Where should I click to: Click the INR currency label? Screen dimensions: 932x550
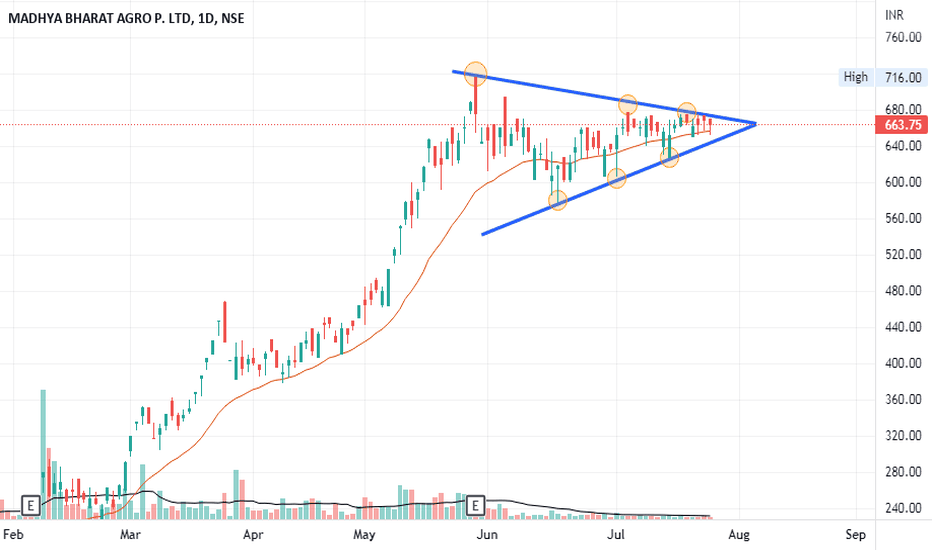(x=894, y=15)
